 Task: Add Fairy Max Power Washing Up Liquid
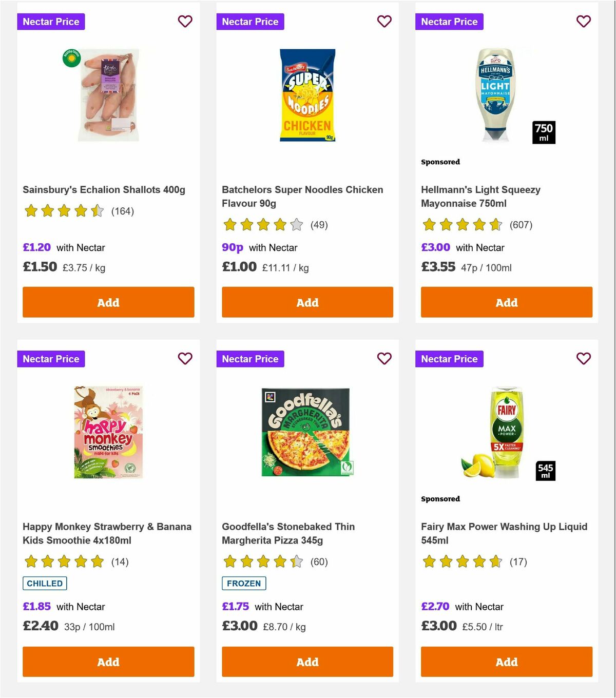[506, 662]
